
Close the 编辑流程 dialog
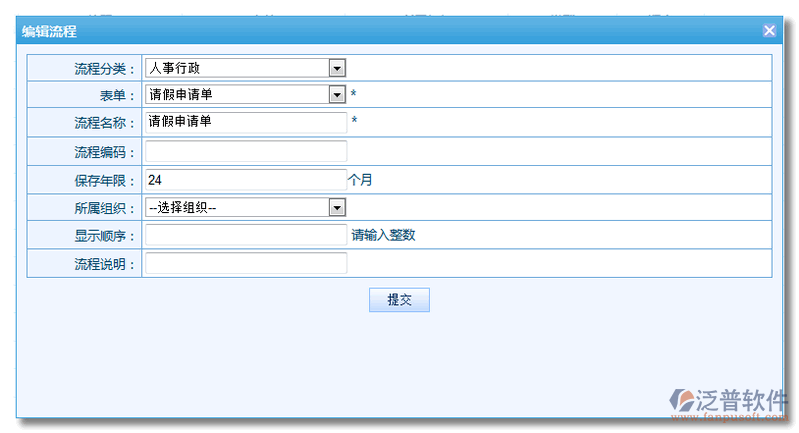point(769,31)
